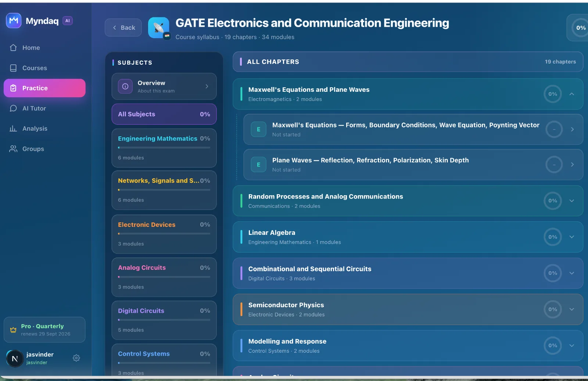Screen dimensions: 588x381
Task: Click the overall 0% progress ring at top right
Action: pos(581,28)
